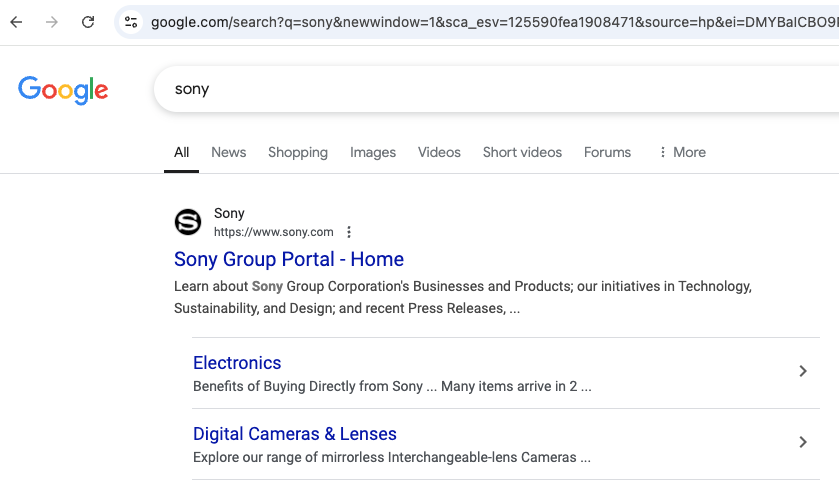Select Short videos tab
839x488 pixels.
(522, 152)
